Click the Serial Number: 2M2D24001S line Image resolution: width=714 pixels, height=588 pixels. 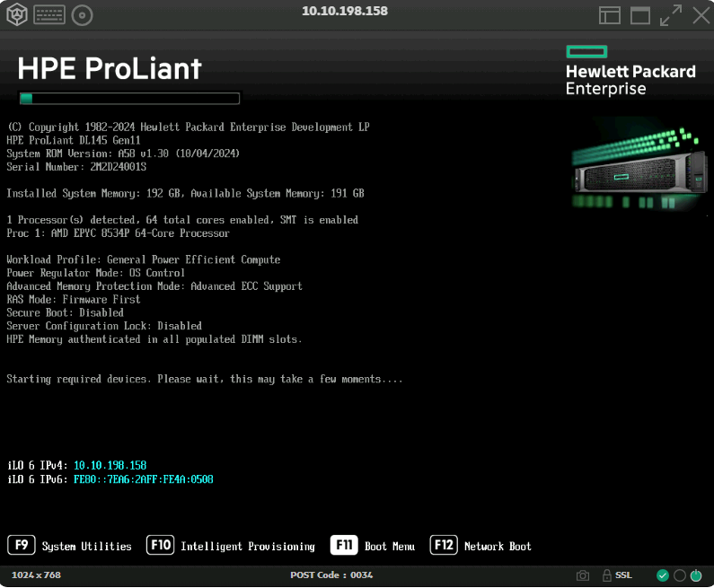(x=76, y=167)
